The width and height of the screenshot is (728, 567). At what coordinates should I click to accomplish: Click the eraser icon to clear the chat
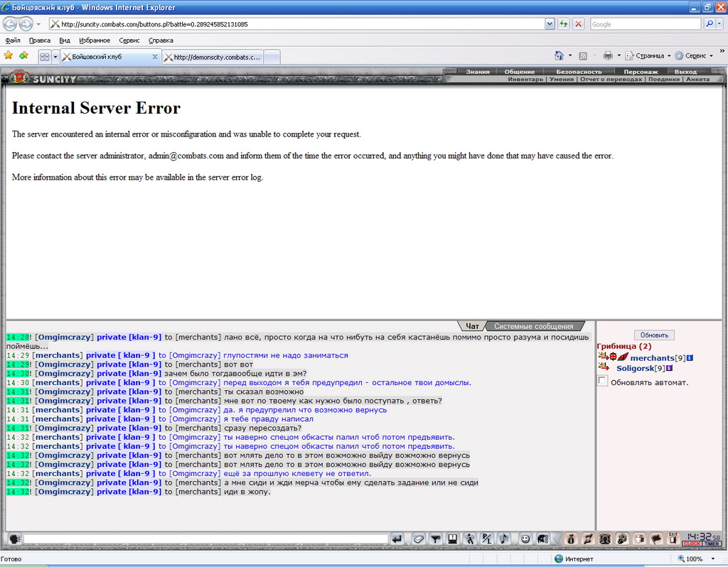point(418,539)
